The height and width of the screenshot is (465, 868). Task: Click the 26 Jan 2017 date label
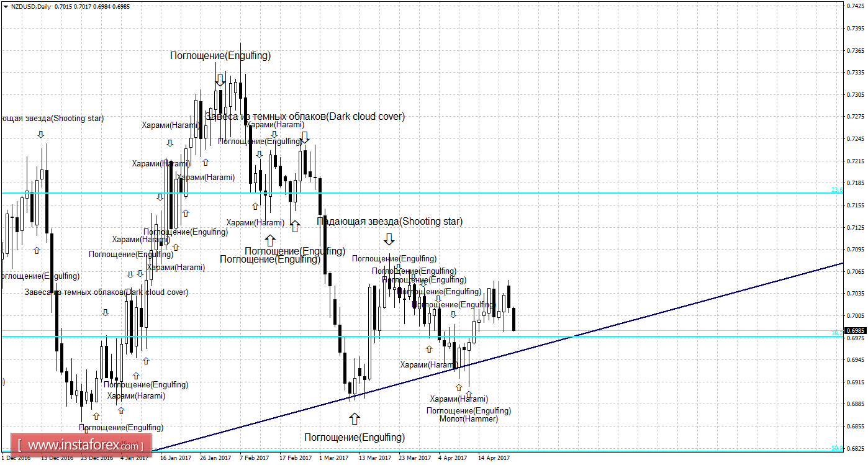(x=216, y=458)
